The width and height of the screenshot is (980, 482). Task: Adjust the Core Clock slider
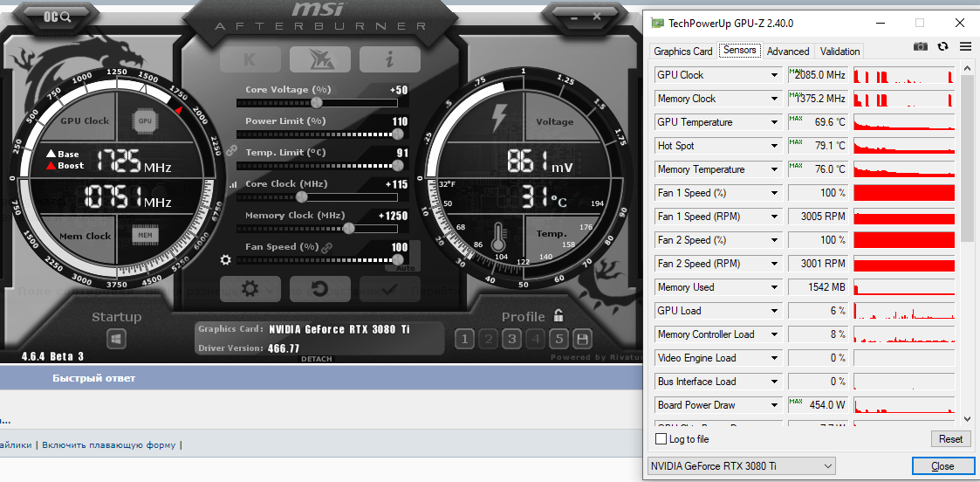click(x=317, y=197)
